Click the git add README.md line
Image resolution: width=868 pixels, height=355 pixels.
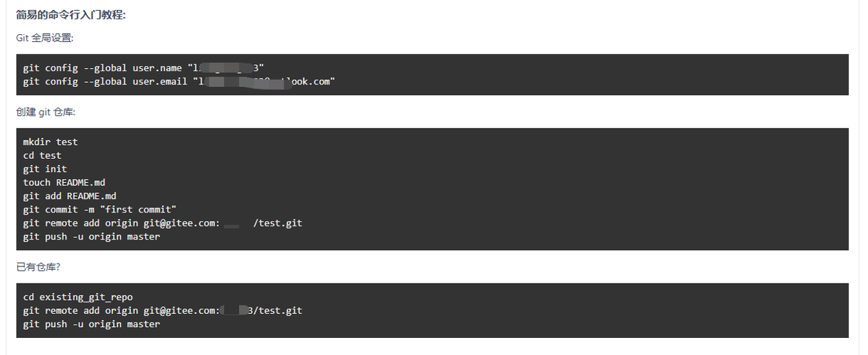click(70, 196)
